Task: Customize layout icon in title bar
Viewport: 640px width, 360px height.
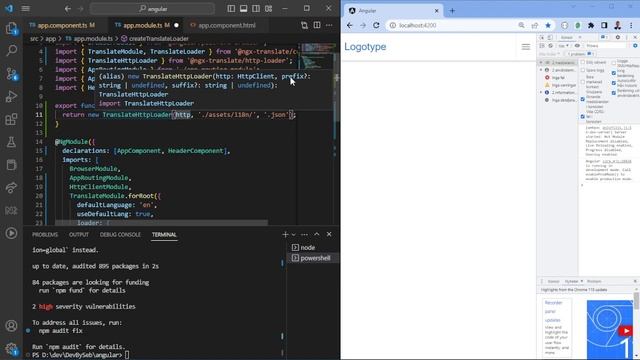Action: [269, 8]
